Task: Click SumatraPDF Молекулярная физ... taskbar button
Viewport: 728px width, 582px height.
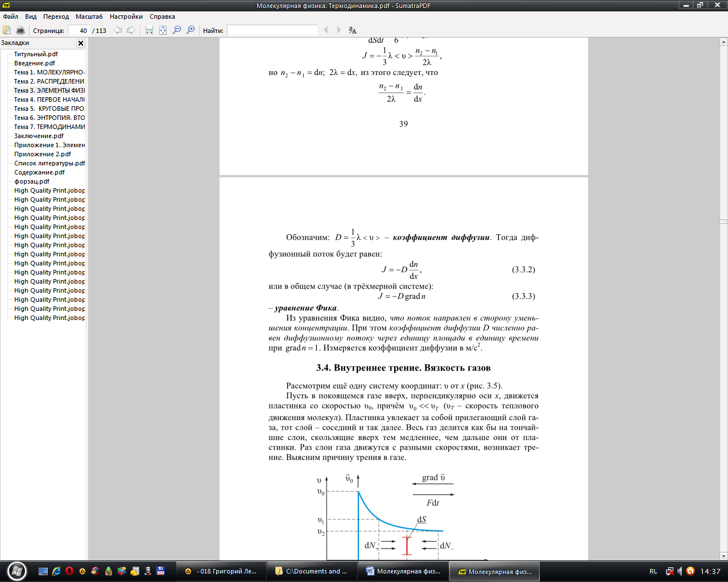Action: [x=494, y=571]
